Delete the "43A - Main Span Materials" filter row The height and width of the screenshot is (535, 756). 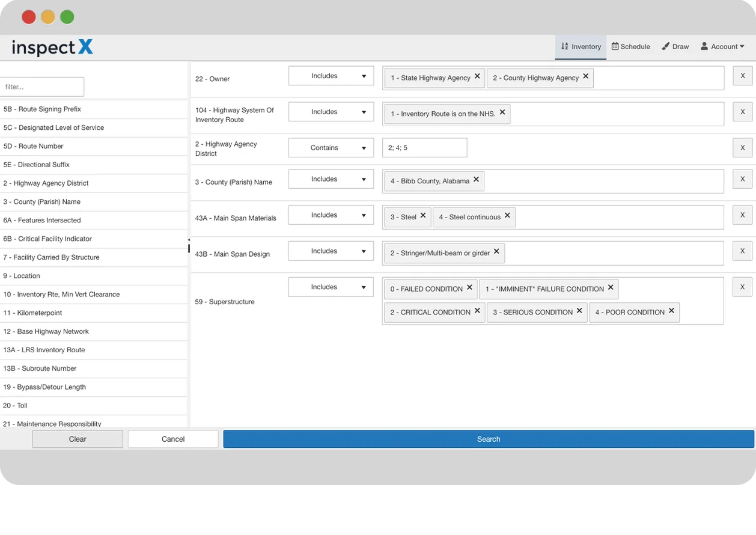(x=742, y=215)
